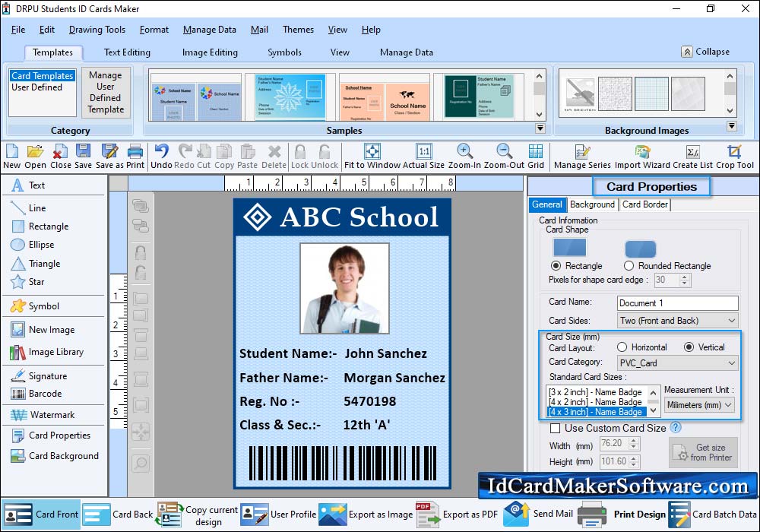Zoom-Out of the card
Screen dimensions: 760x532
click(x=504, y=157)
